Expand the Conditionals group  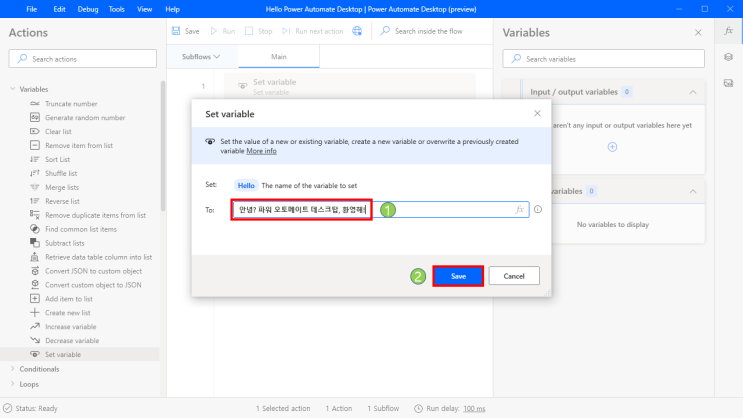click(x=13, y=369)
